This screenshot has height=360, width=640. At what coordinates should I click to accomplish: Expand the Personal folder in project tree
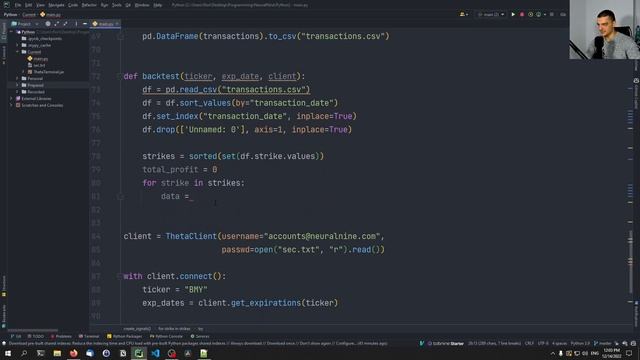pos(17,78)
